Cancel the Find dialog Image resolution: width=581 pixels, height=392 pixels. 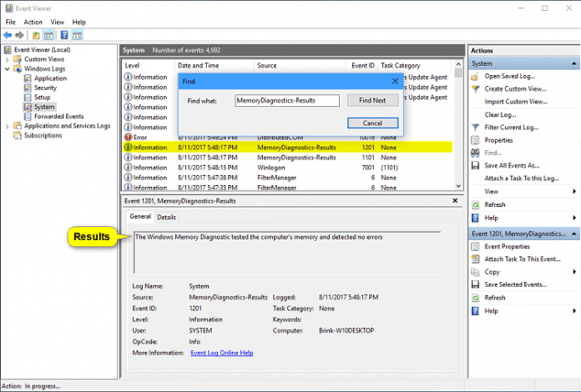[372, 123]
